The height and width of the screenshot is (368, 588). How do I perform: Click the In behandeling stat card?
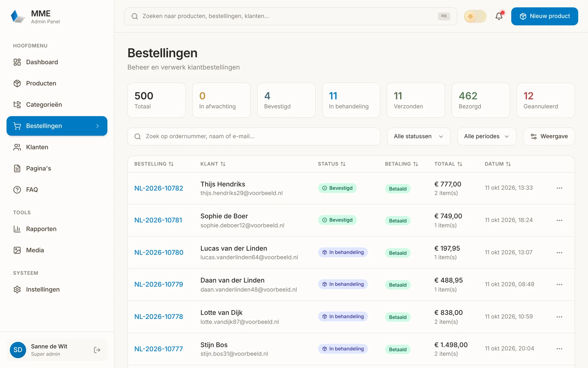tap(351, 100)
